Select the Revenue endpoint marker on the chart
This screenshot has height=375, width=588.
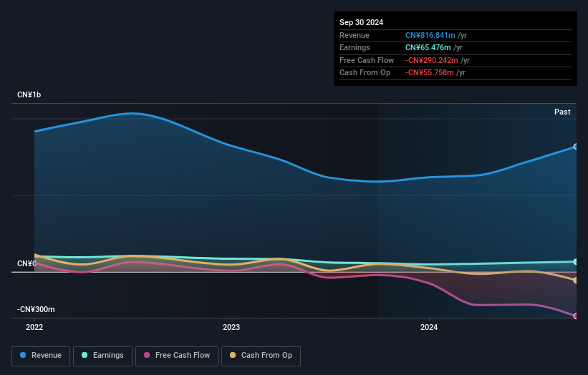click(x=576, y=147)
